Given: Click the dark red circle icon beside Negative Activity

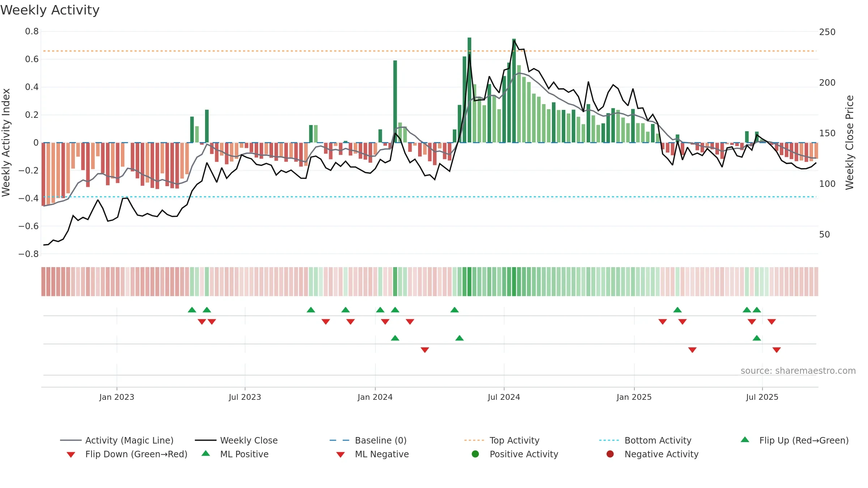Looking at the screenshot, I should pyautogui.click(x=610, y=454).
